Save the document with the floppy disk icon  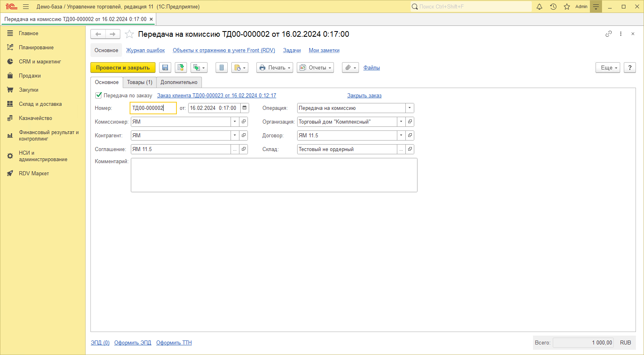[x=165, y=68]
